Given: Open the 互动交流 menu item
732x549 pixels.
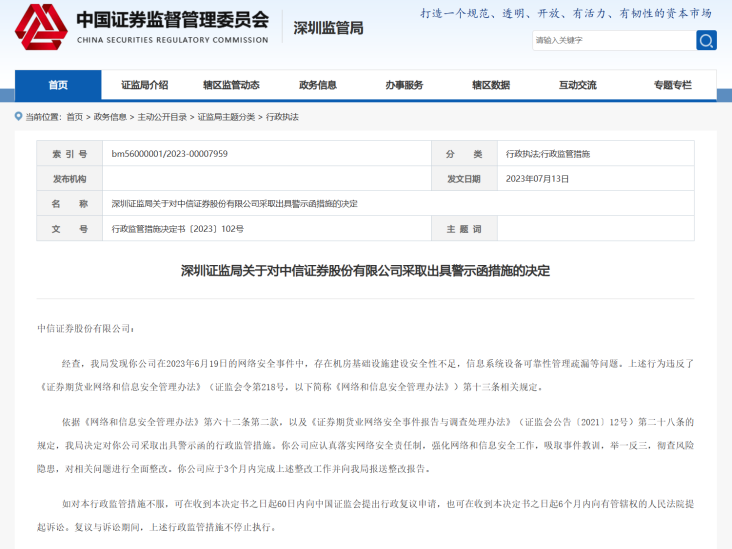Looking at the screenshot, I should [x=578, y=85].
